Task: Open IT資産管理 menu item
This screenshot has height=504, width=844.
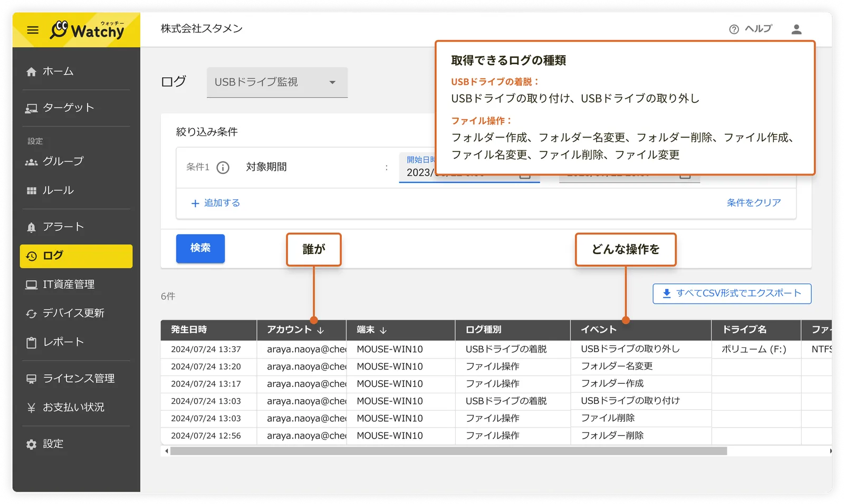Action: (76, 285)
